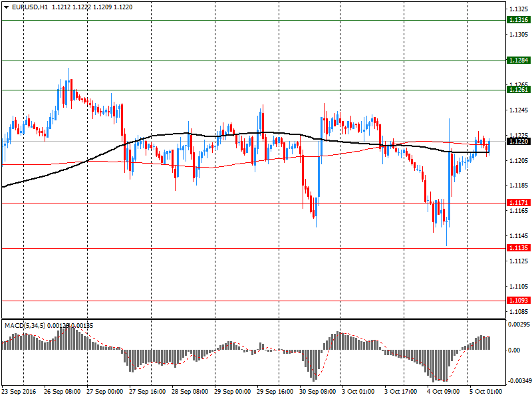Click the 26 Sep 08:00 time label

[x=62, y=392]
